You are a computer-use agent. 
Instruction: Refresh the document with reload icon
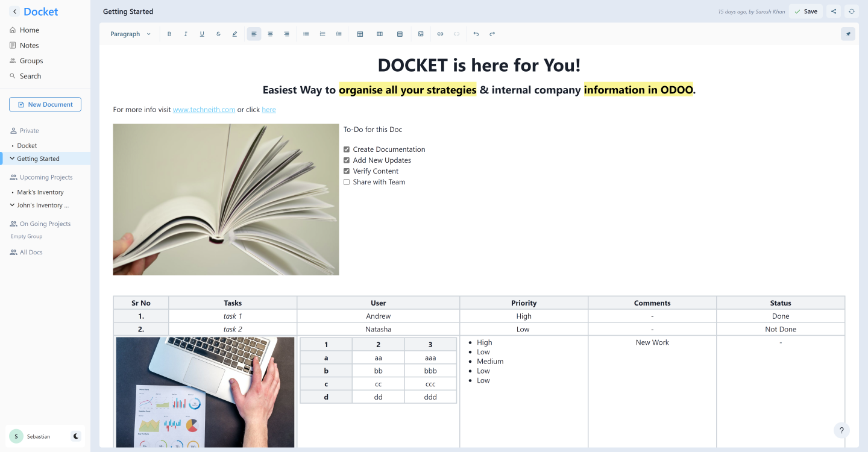[852, 11]
